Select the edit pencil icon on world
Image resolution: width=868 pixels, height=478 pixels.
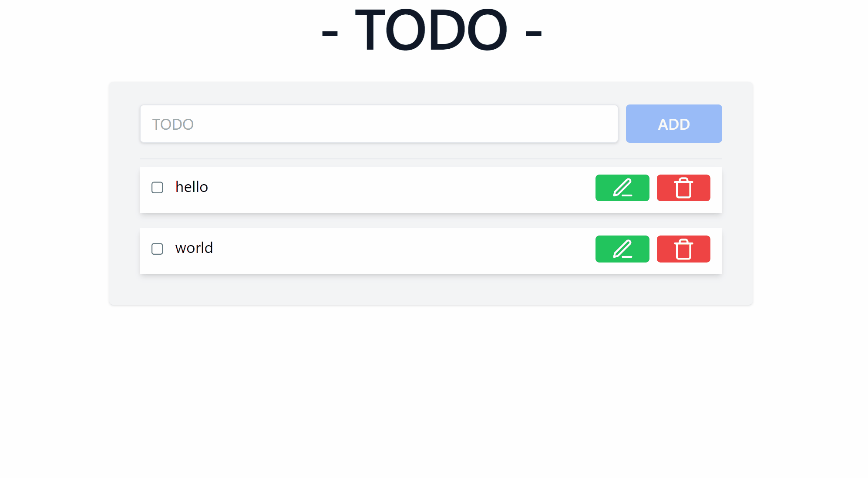point(622,249)
